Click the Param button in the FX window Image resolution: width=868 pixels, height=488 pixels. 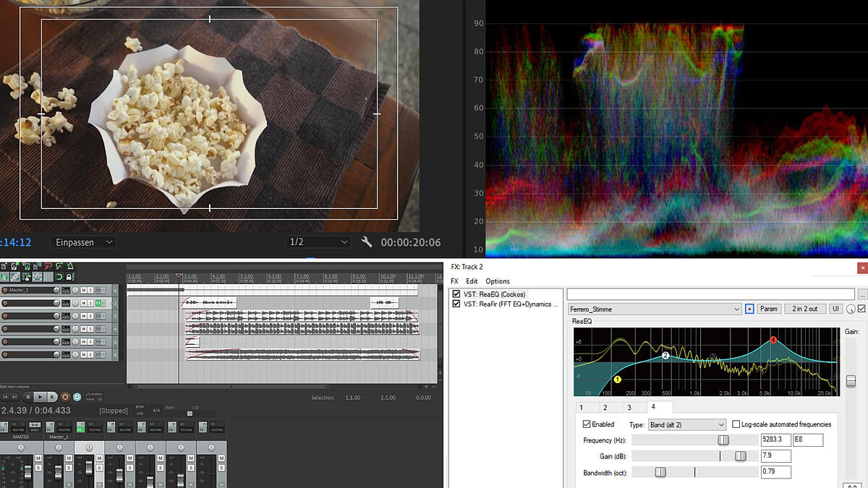(x=769, y=309)
